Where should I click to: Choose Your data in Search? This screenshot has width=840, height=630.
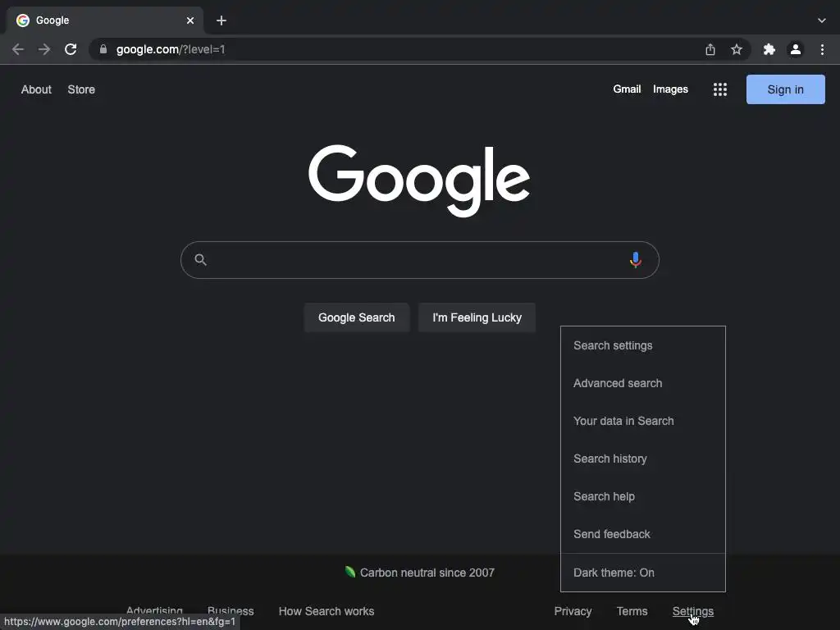pyautogui.click(x=643, y=421)
